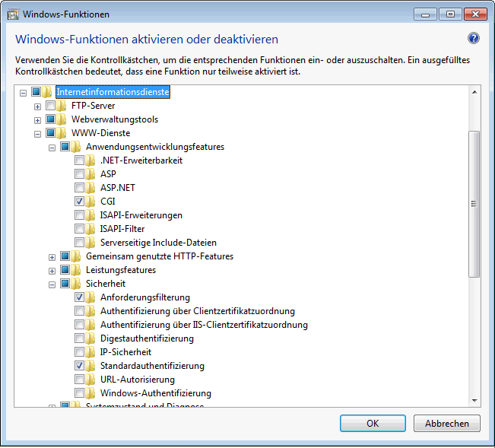Click the blue help question mark icon
This screenshot has width=495, height=448.
(x=473, y=39)
